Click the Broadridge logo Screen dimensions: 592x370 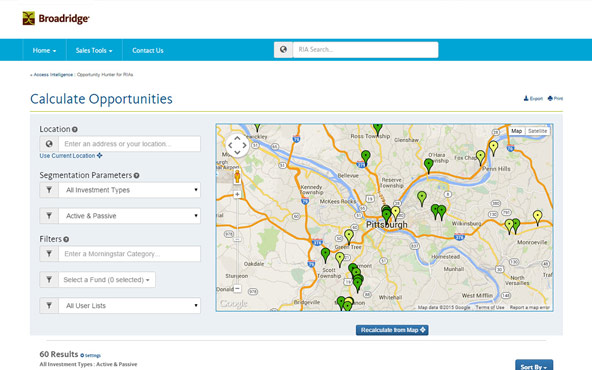[x=56, y=18]
